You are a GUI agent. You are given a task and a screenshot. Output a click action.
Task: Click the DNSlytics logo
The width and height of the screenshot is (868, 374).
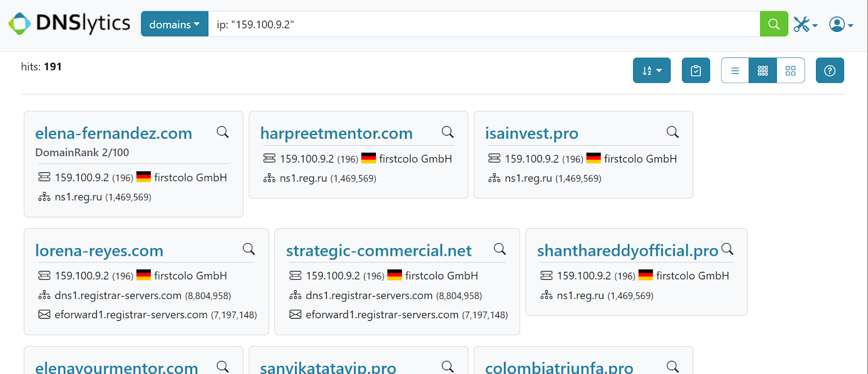[x=69, y=23]
